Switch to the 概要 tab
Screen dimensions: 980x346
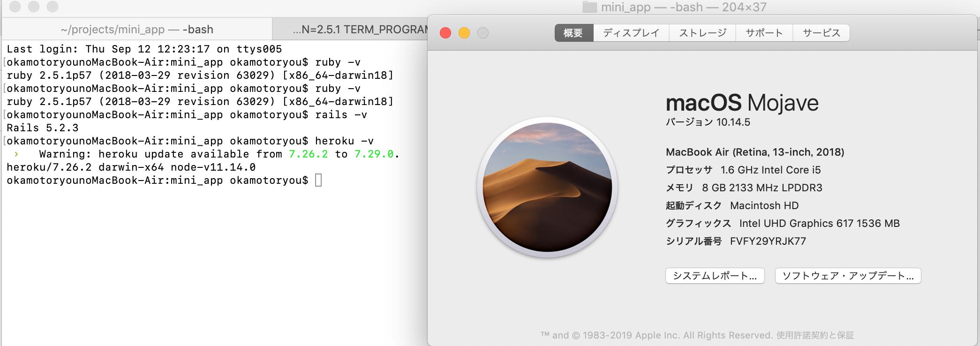click(574, 33)
